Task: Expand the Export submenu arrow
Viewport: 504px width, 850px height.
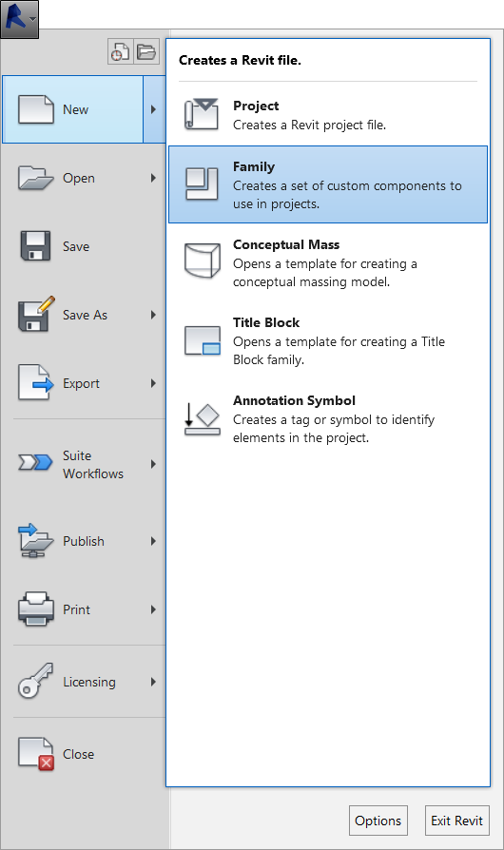Action: tap(153, 383)
